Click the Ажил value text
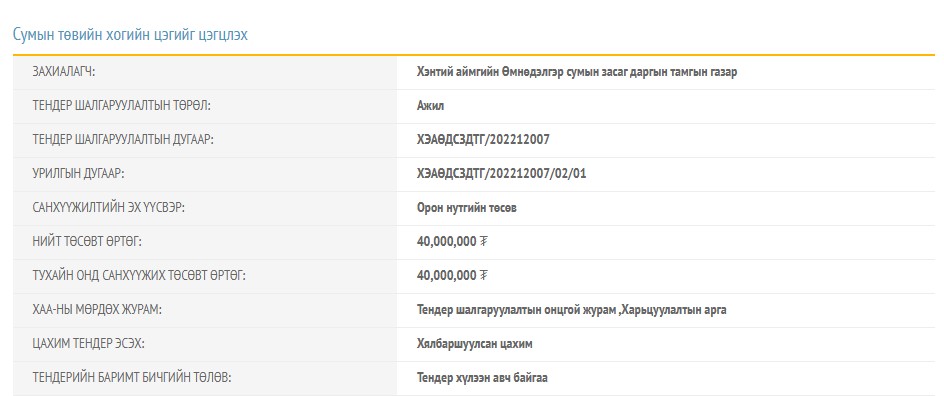The image size is (944, 396). [x=430, y=106]
